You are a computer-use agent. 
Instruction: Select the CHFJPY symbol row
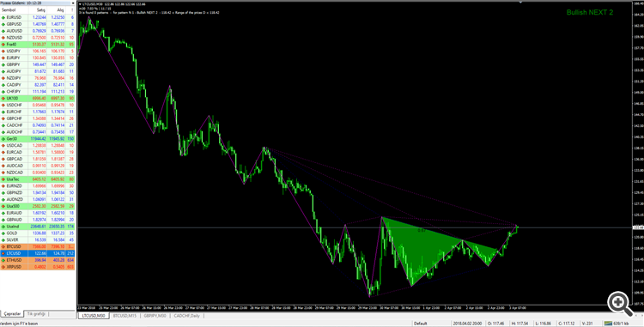(38, 92)
